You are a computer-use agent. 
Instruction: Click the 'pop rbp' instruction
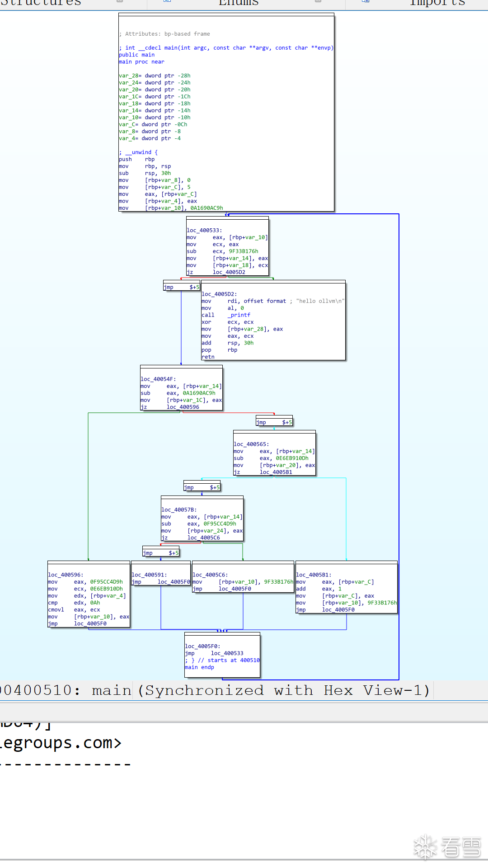click(x=220, y=350)
